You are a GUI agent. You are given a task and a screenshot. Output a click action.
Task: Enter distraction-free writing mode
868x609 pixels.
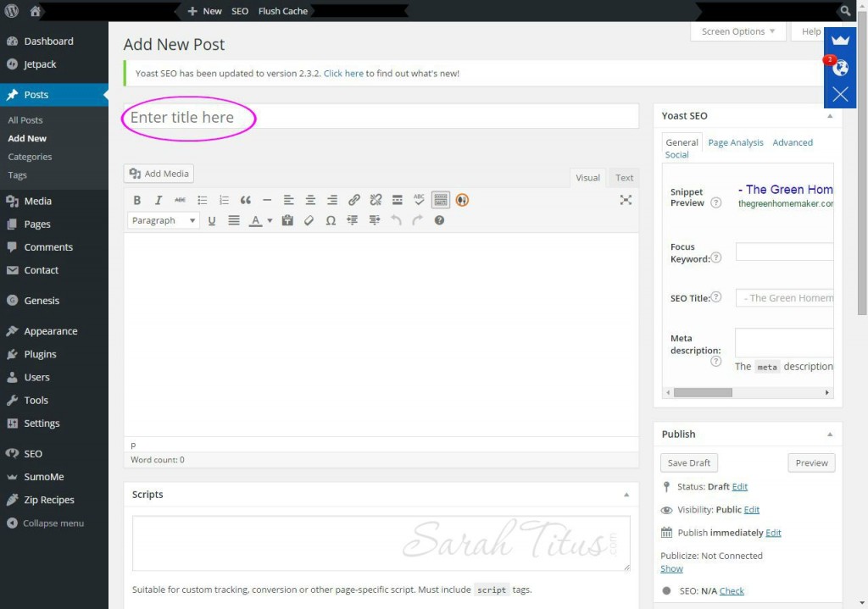click(626, 200)
